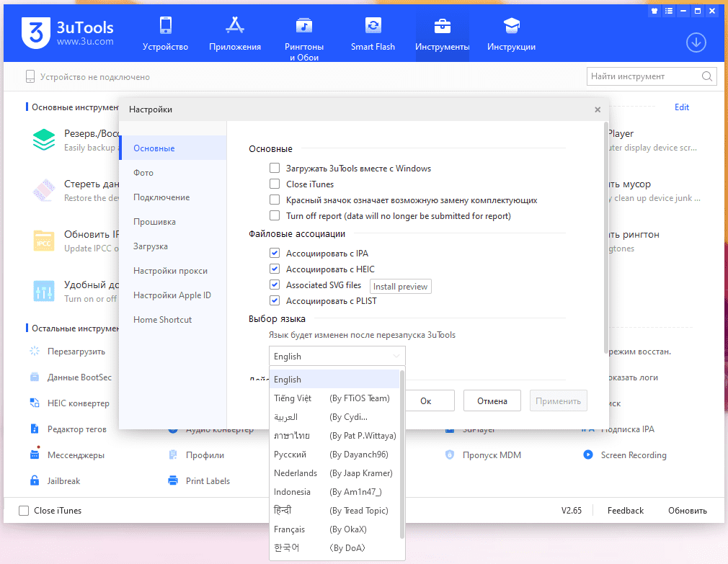728x564 pixels.
Task: Click the download manager arrow icon
Action: 696,42
